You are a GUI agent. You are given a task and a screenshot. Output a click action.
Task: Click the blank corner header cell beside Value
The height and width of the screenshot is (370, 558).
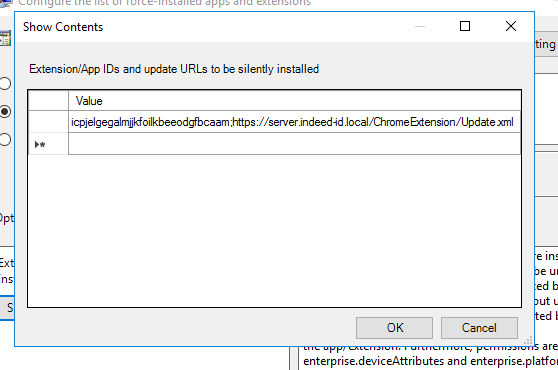pyautogui.click(x=48, y=101)
